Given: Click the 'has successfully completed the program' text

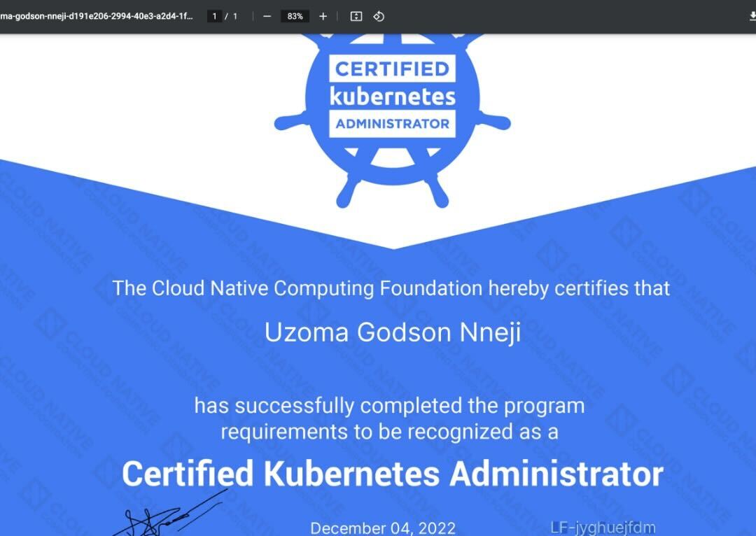Looking at the screenshot, I should pos(389,406).
